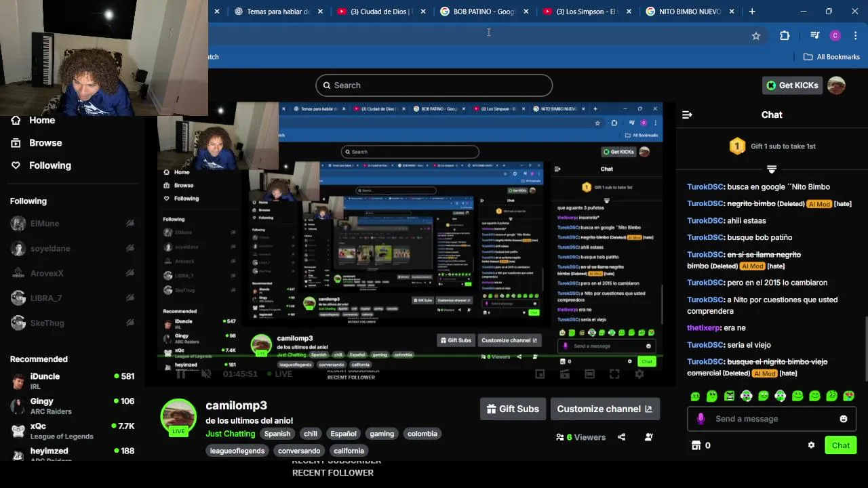Open ElMune in Following list
868x488 pixels.
point(72,224)
